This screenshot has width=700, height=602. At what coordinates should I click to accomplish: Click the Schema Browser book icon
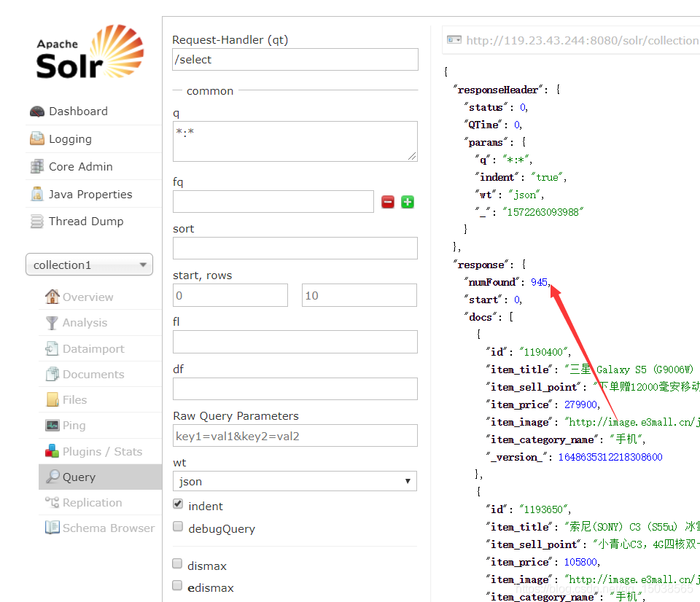coord(52,528)
